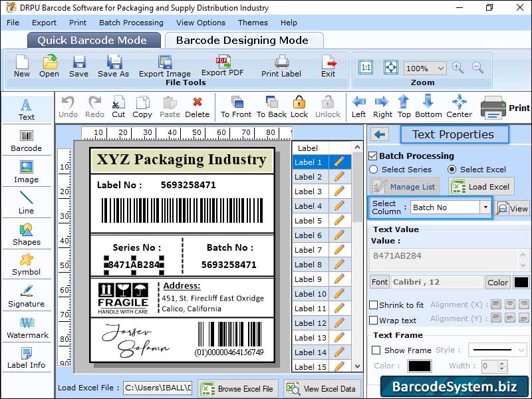The width and height of the screenshot is (532, 399).
Task: Click the Print Label icon
Action: click(281, 66)
